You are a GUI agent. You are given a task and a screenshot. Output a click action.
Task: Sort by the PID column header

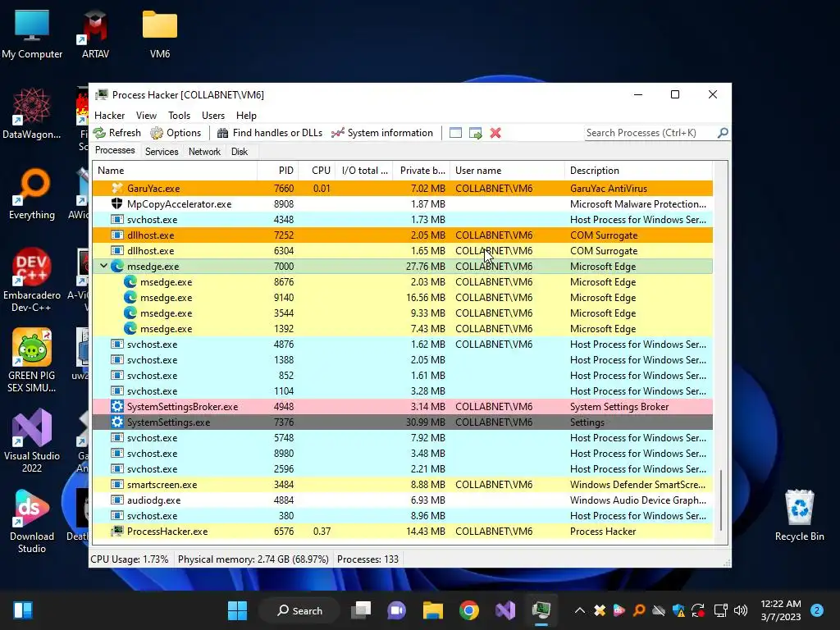click(277, 171)
